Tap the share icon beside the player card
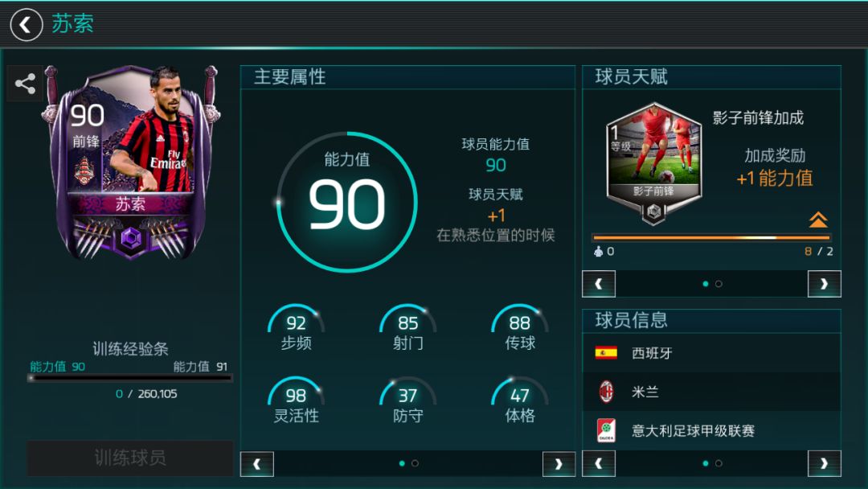The height and width of the screenshot is (489, 868). click(26, 84)
